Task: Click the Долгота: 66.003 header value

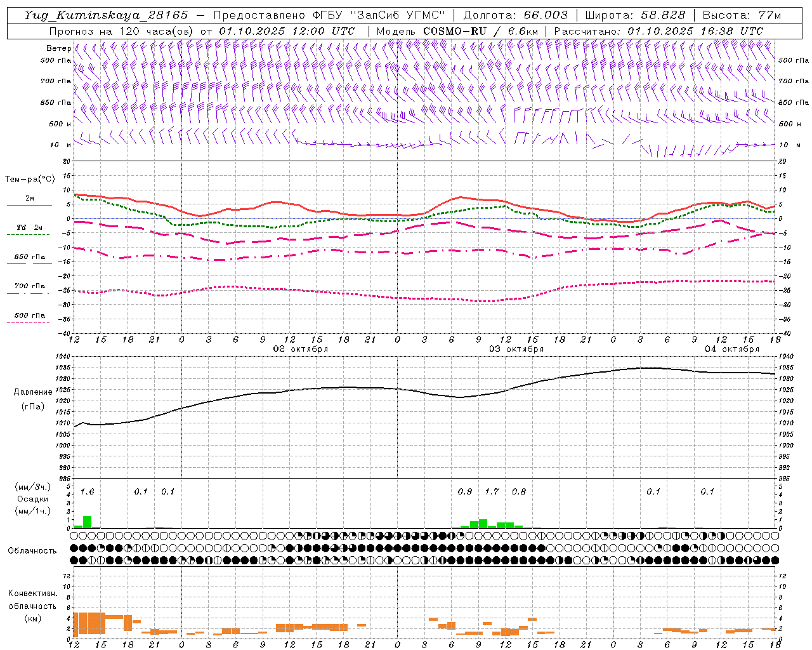Action: click(515, 15)
